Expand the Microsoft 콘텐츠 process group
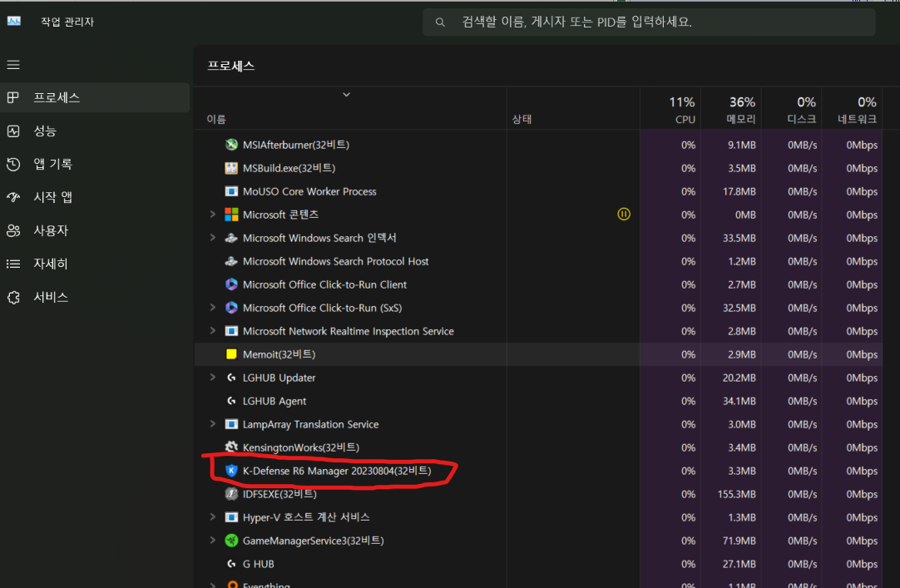The height and width of the screenshot is (588, 900). 212,214
